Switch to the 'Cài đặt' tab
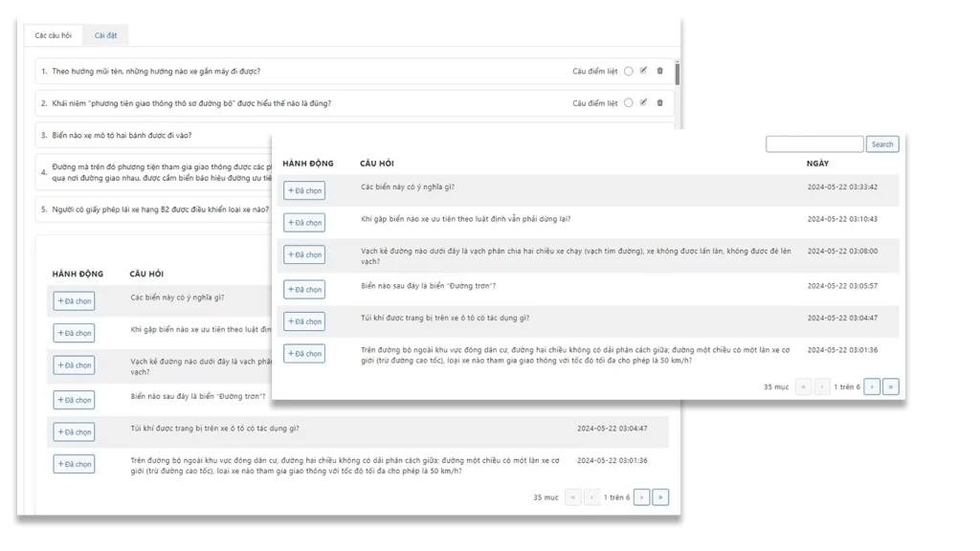 (x=105, y=35)
